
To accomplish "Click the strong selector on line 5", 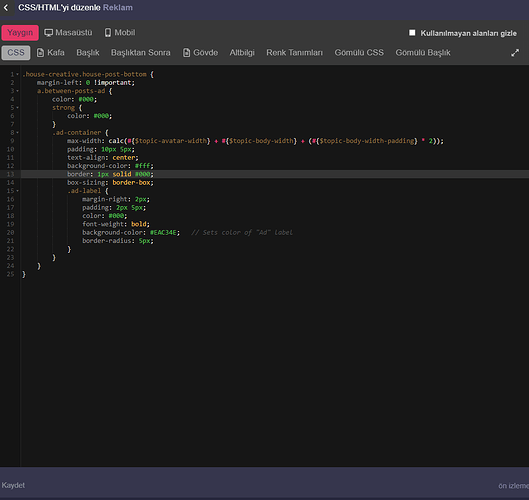I will pyautogui.click(x=63, y=108).
